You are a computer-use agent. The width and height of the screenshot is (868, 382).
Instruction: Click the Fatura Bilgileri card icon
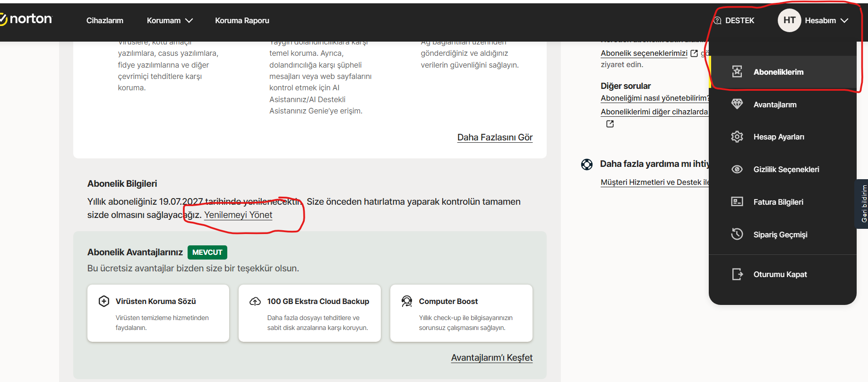pos(737,202)
